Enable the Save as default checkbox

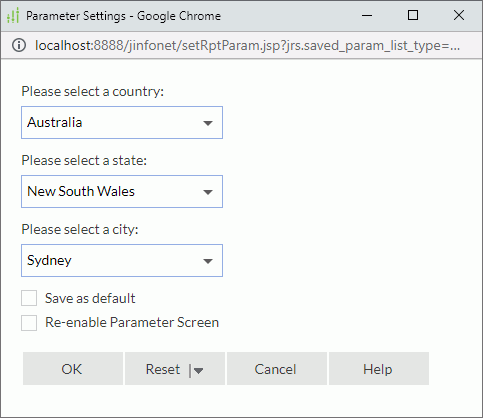pyautogui.click(x=29, y=298)
